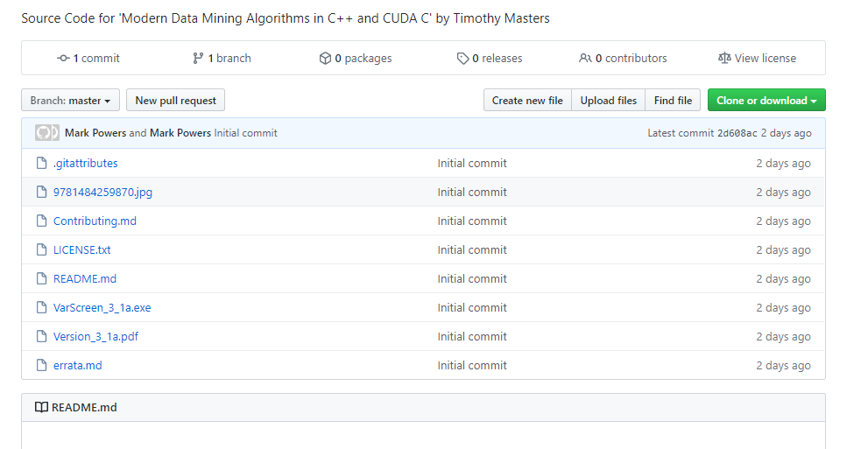Image resolution: width=868 pixels, height=449 pixels.
Task: Open the VarScreen_3_1a.exe file
Action: pos(102,308)
